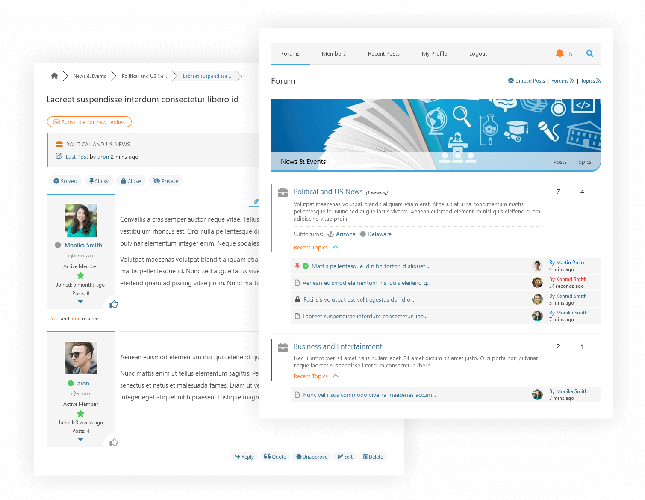Screen dimensions: 645x500
Task: Open search via magnifying glass icon
Action: tap(590, 53)
